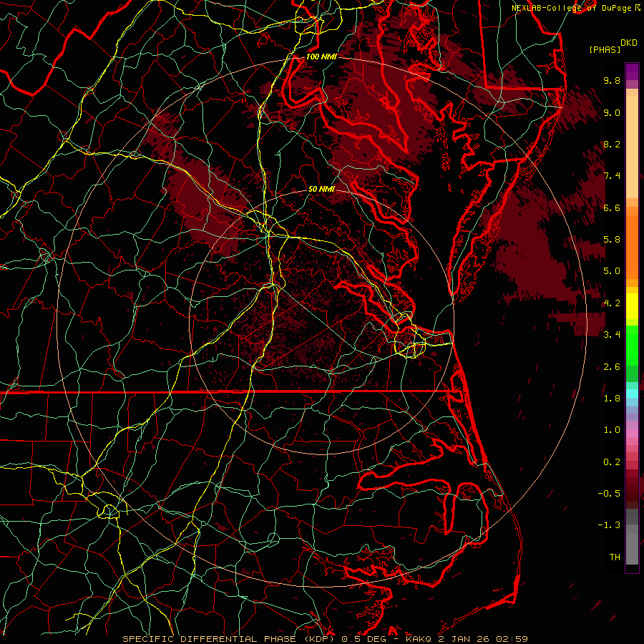Click the 9.0 color scale value
This screenshot has width=644, height=644.
tap(612, 112)
